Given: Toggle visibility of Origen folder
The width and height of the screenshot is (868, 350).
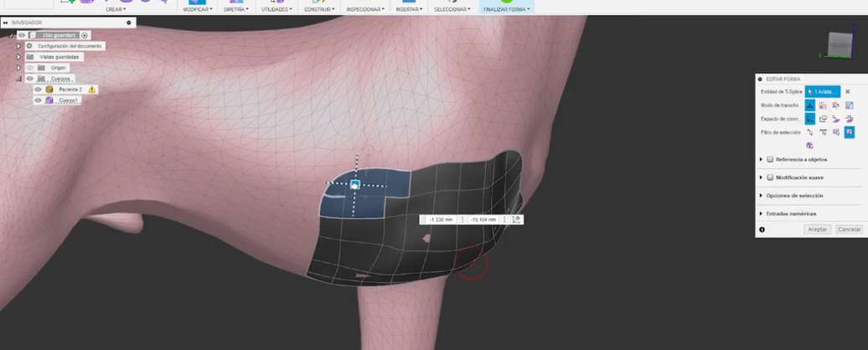Looking at the screenshot, I should coord(30,68).
